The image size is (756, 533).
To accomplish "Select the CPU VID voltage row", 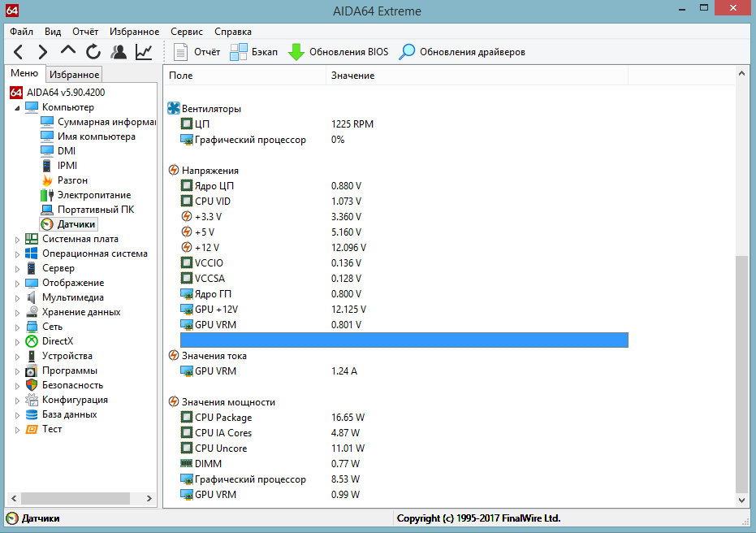I will tap(404, 201).
